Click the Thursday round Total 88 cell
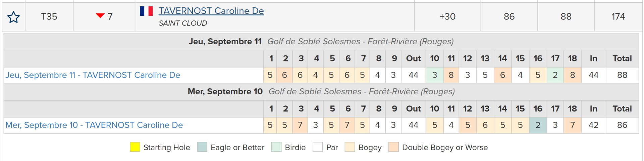The image size is (644, 161). coord(622,75)
